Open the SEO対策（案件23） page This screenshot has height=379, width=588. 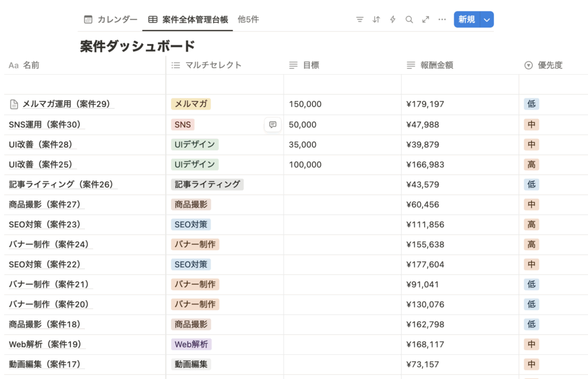coord(45,225)
